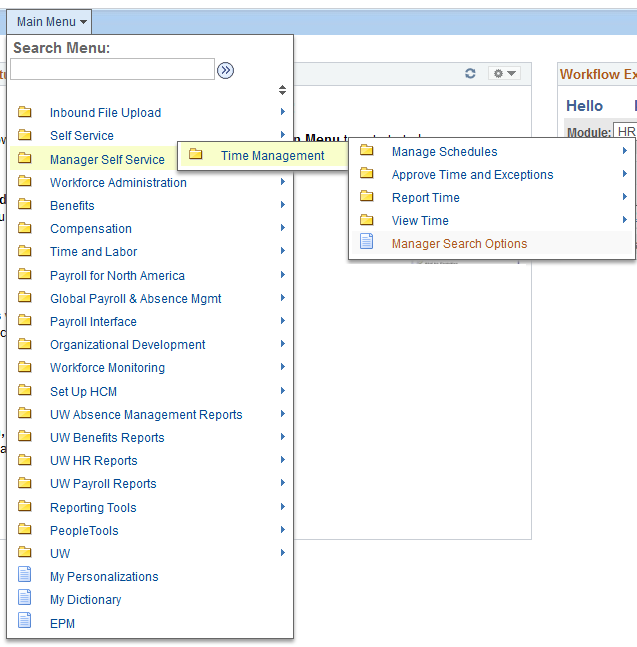Image resolution: width=637 pixels, height=647 pixels.
Task: Click View Time label
Action: click(x=420, y=221)
